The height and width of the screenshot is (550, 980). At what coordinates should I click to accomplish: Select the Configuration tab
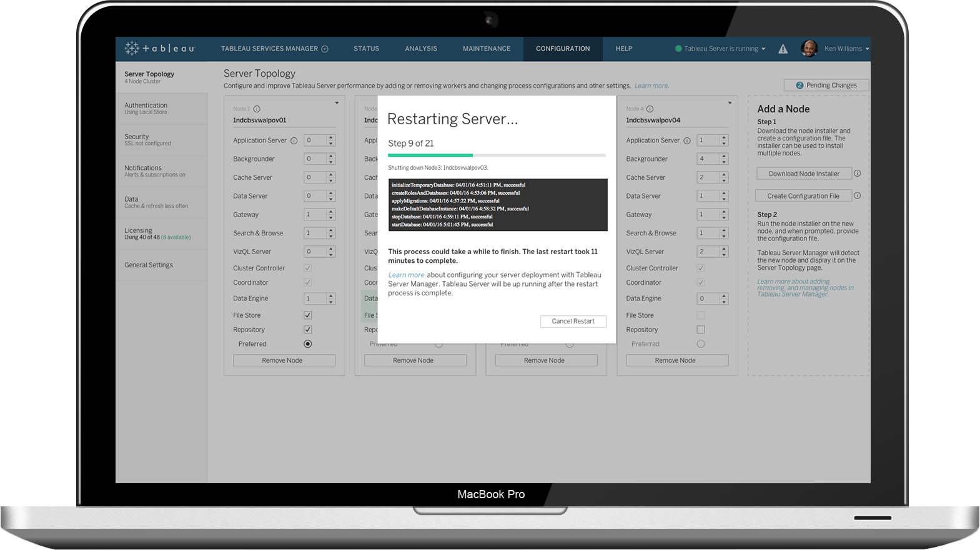pos(563,49)
